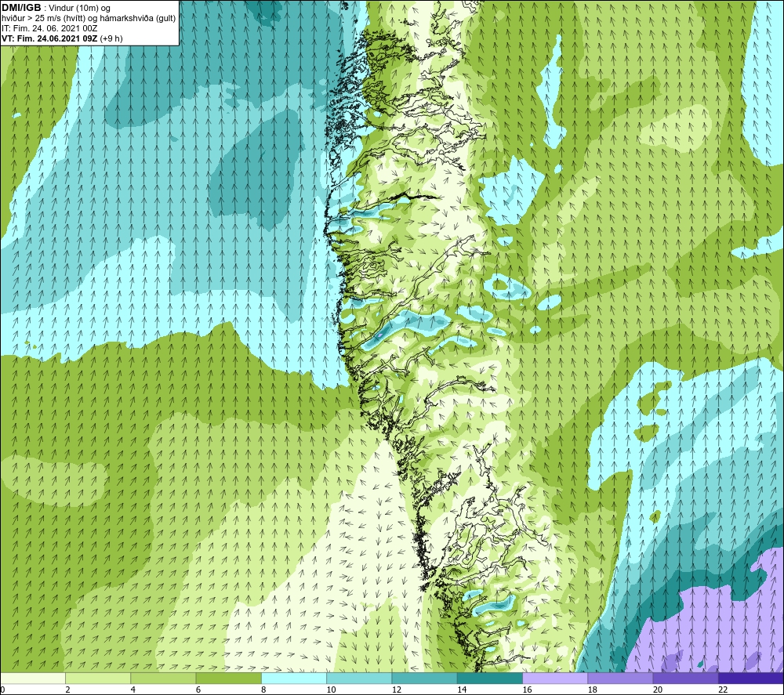
Task: Click the scale label '0'
Action: pos(2,690)
